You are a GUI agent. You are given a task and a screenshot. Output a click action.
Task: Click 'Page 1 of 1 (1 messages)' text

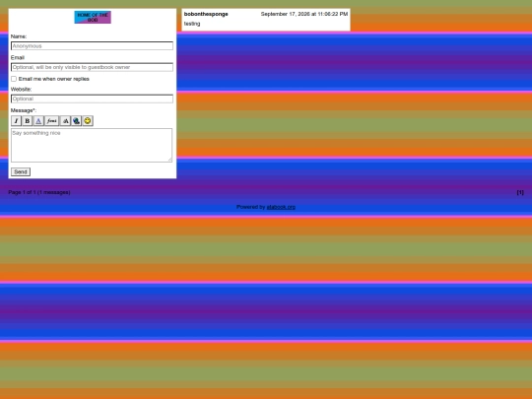click(39, 192)
